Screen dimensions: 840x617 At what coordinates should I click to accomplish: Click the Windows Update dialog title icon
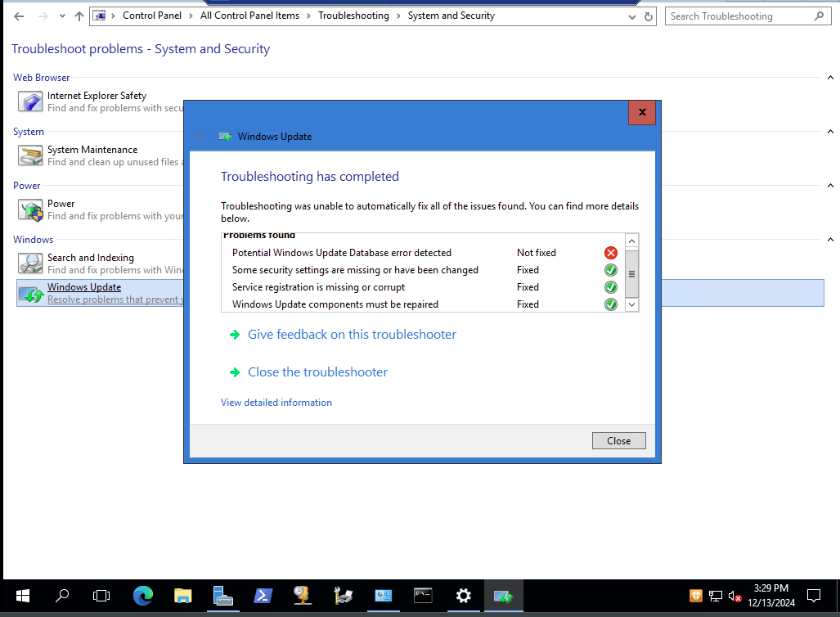[x=226, y=137]
